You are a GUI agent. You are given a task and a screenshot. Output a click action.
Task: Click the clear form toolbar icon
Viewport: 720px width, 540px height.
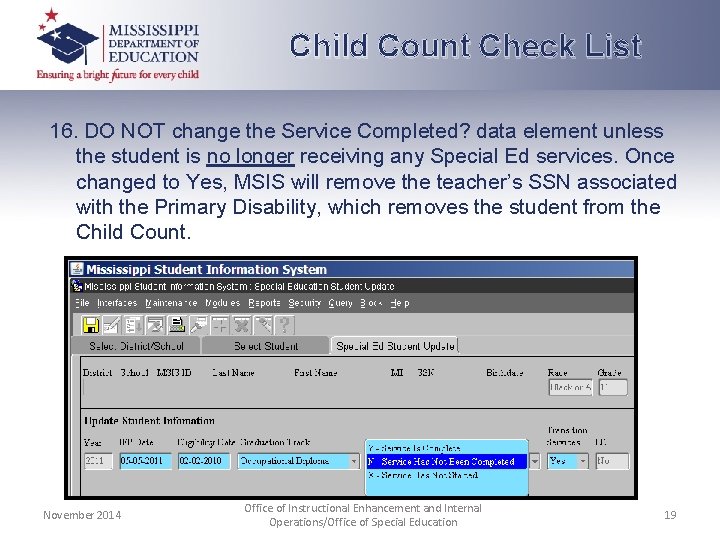(x=155, y=325)
